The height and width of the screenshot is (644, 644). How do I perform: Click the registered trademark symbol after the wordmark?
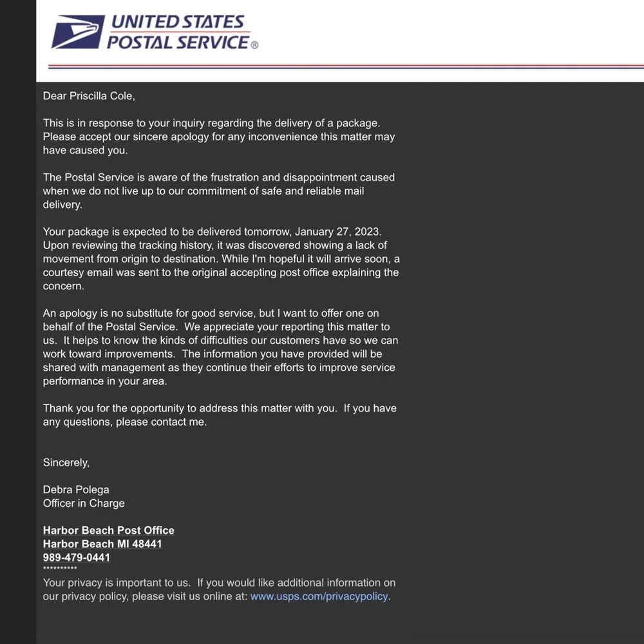pyautogui.click(x=254, y=45)
